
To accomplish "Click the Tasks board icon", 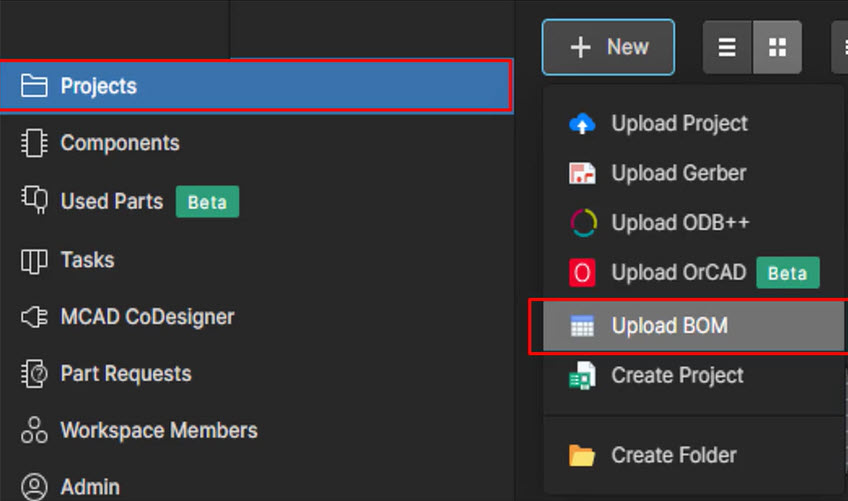I will click(35, 260).
